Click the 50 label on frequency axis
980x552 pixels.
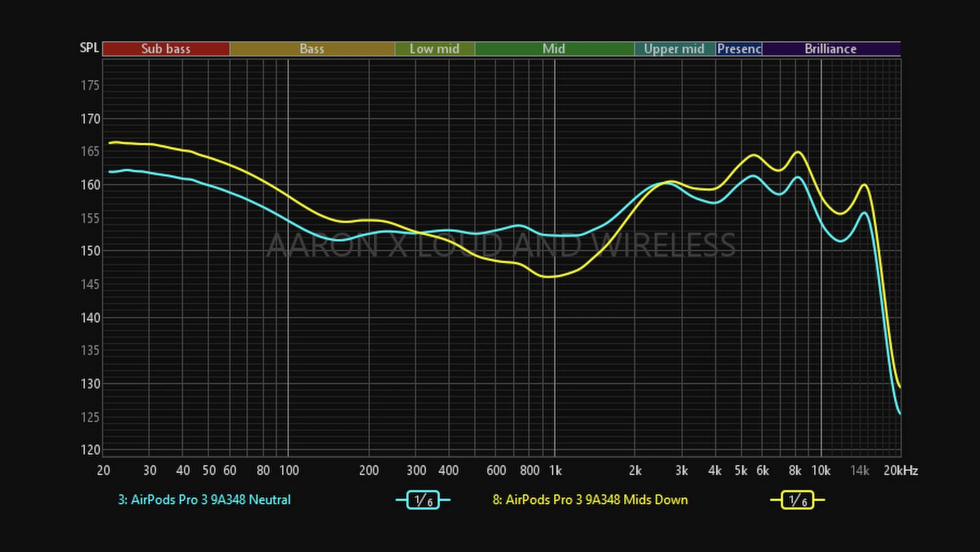(209, 470)
